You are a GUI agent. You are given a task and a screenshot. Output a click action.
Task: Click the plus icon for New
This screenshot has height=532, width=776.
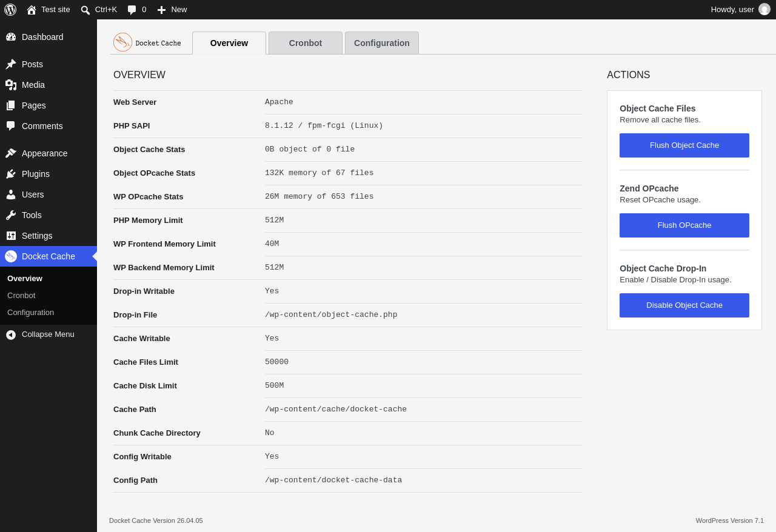161,10
